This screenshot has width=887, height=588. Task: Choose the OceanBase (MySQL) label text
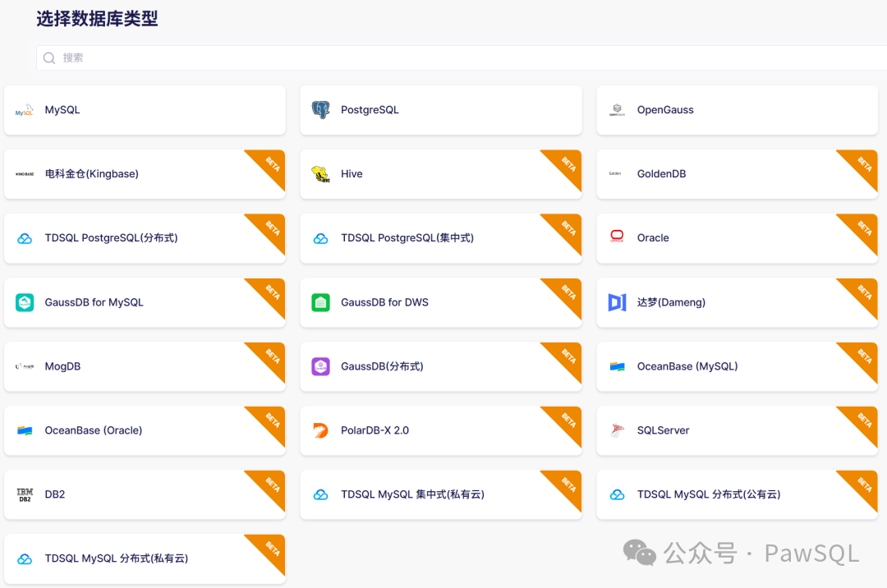(687, 366)
